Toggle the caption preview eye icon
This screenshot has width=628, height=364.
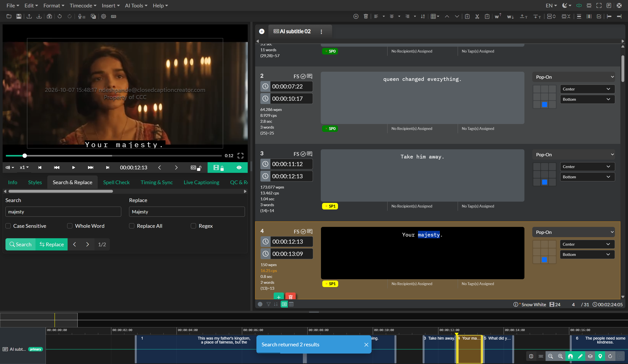pyautogui.click(x=239, y=168)
